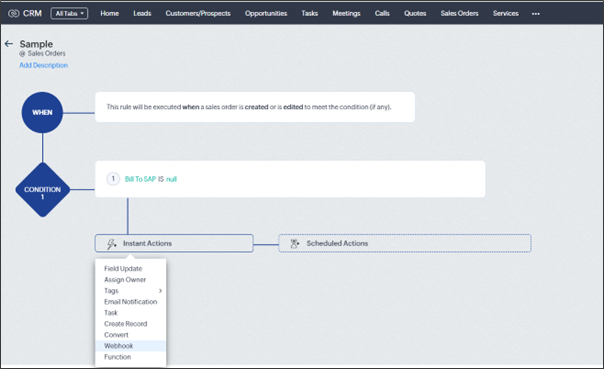Click the null condition value
604x369 pixels.
click(171, 179)
